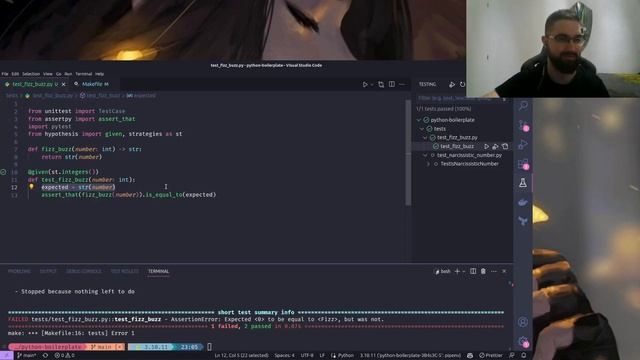Open run file dropdown arrow in editor toolbar
Viewport: 640px width, 360px height.
(372, 84)
